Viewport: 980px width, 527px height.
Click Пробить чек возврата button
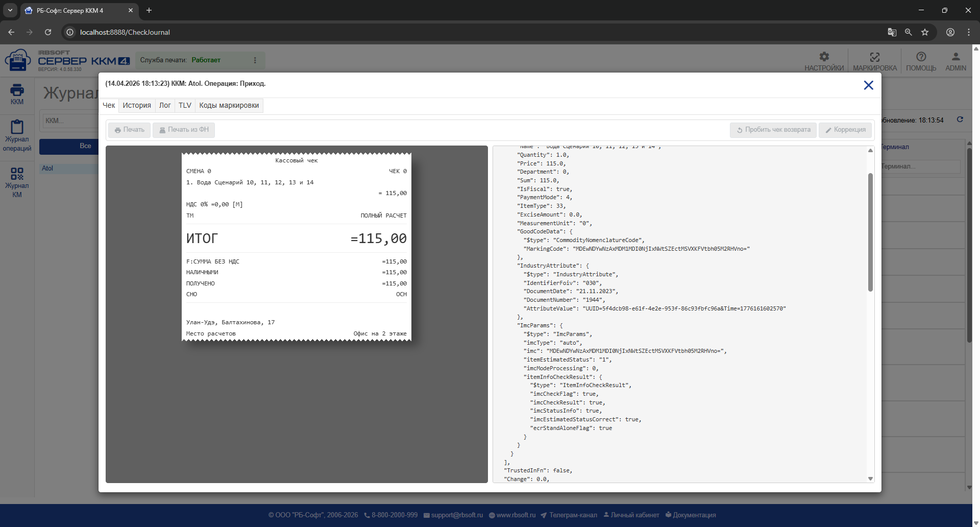[x=773, y=130]
